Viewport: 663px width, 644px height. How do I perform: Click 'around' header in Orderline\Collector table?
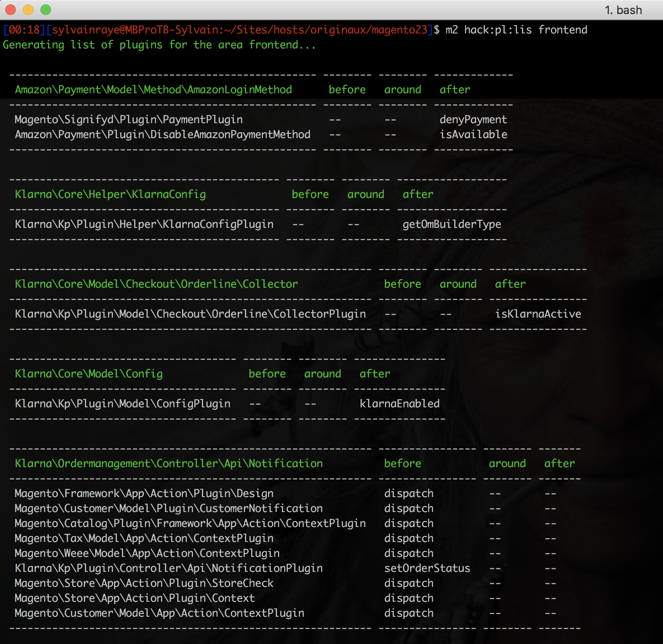(x=458, y=284)
